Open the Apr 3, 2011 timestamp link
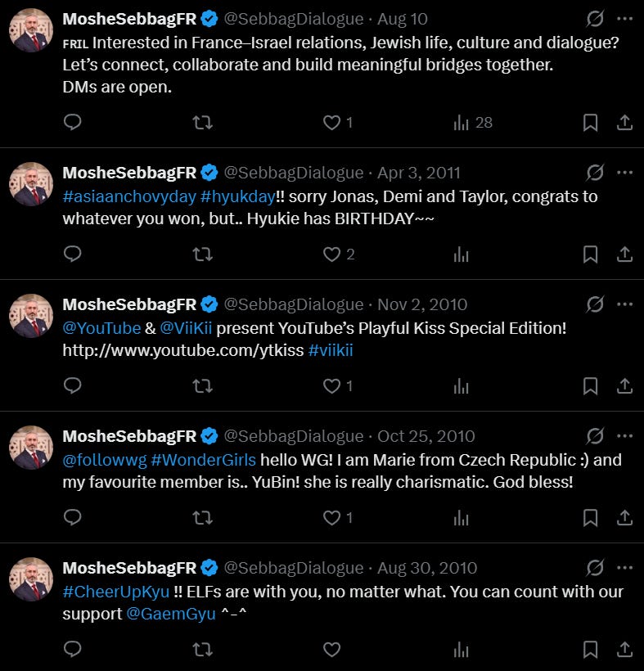This screenshot has height=671, width=644. [418, 173]
